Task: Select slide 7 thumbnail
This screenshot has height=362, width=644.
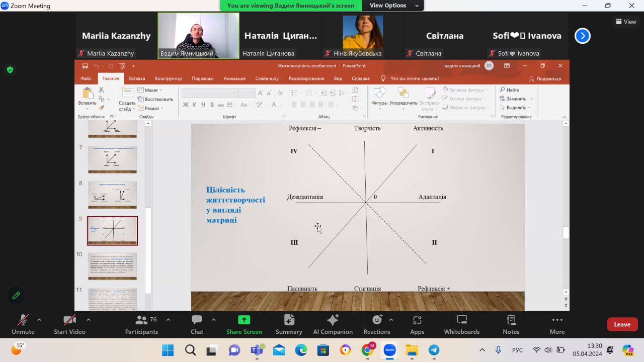Action: 112,159
